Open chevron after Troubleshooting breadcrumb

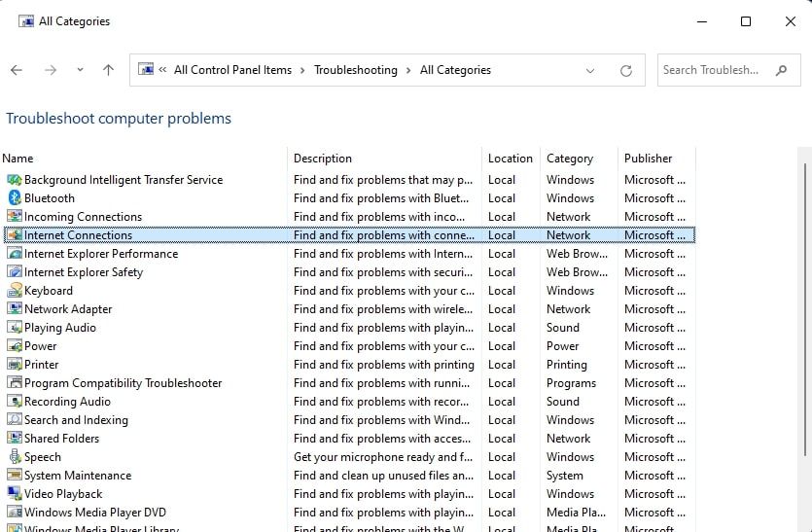click(x=408, y=70)
